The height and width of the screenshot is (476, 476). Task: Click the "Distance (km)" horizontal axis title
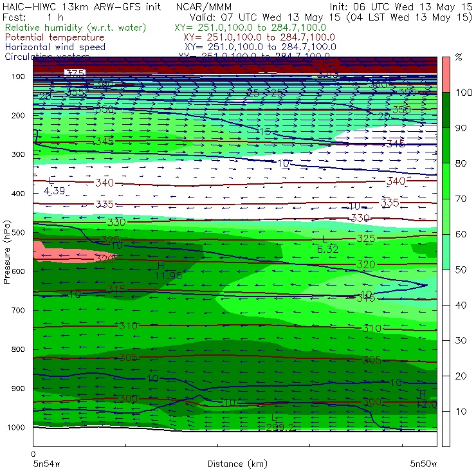(x=237, y=464)
